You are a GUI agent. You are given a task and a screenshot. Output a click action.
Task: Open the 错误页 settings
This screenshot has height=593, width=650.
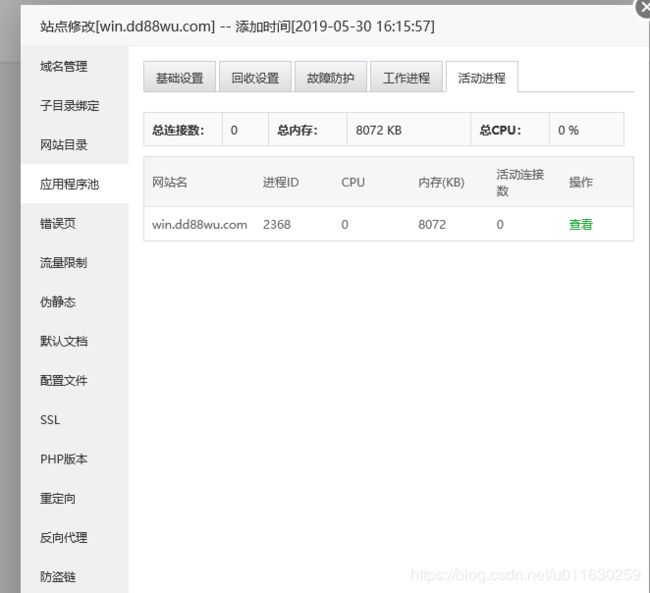[x=58, y=224]
